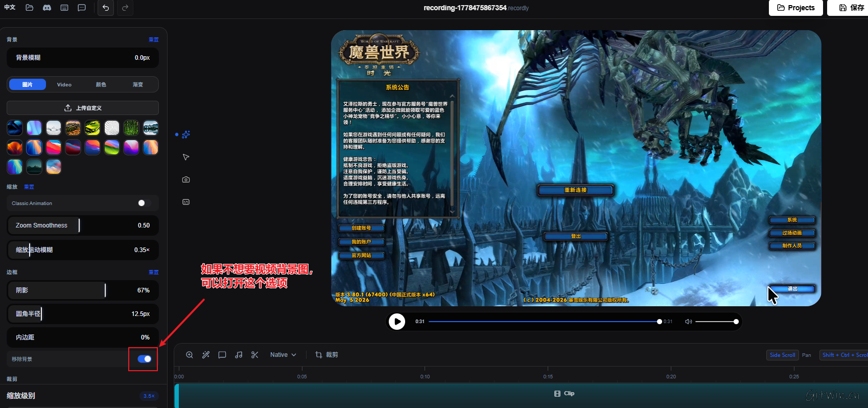Viewport: 868px width, 408px height.
Task: Add an annotation with speech bubble tool
Action: tap(222, 355)
